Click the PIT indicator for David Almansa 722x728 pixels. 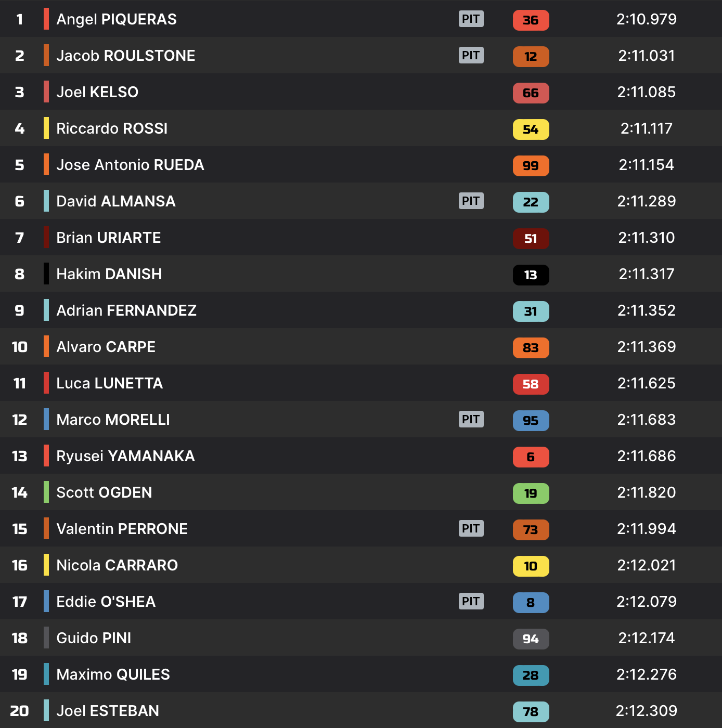pyautogui.click(x=471, y=201)
